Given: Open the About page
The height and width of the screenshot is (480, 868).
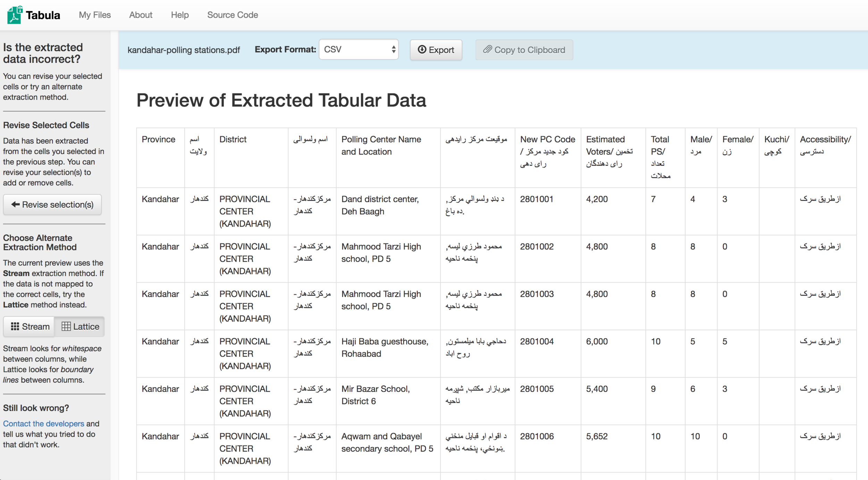Looking at the screenshot, I should pos(141,15).
